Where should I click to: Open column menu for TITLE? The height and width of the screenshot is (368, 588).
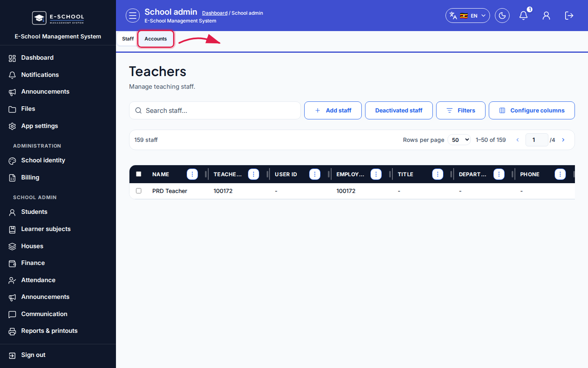coord(438,174)
